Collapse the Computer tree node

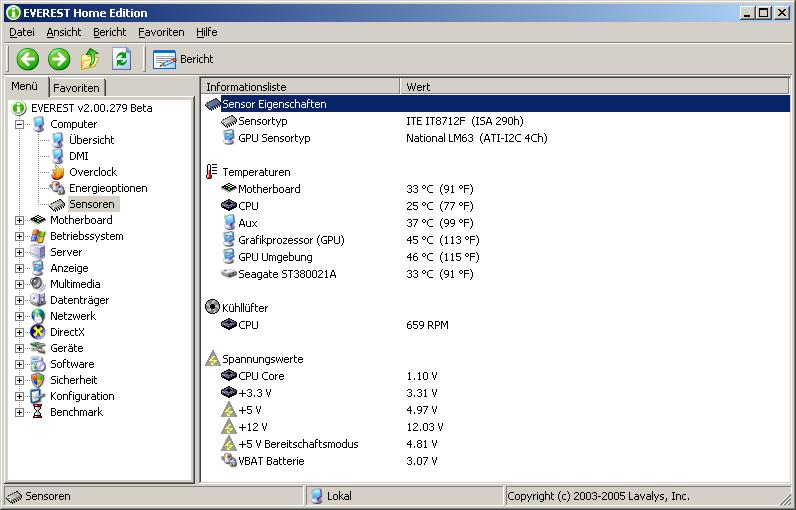(19, 124)
